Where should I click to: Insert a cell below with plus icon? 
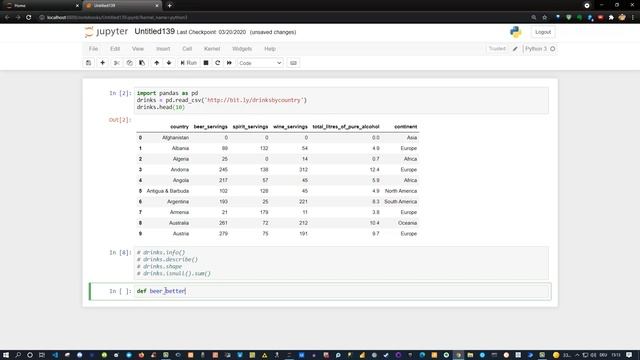point(102,63)
